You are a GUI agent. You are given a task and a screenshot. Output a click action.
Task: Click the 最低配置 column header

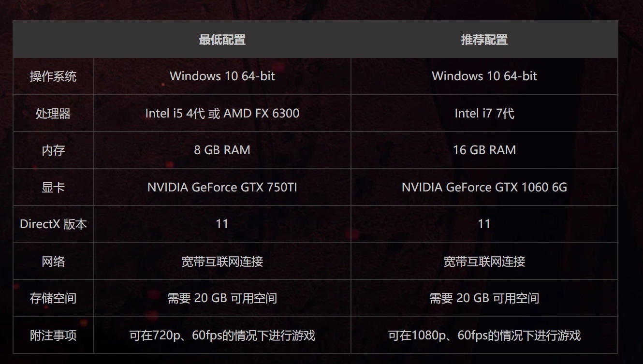click(222, 40)
